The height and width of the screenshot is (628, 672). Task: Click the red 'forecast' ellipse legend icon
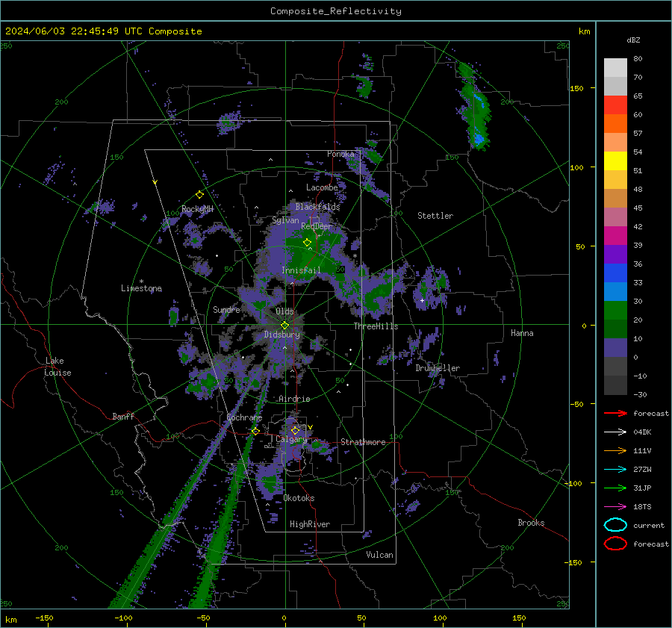coord(615,544)
